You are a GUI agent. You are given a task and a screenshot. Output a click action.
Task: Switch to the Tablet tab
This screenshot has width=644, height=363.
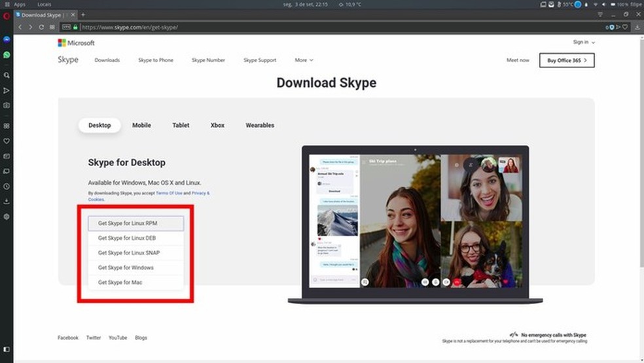pos(181,125)
